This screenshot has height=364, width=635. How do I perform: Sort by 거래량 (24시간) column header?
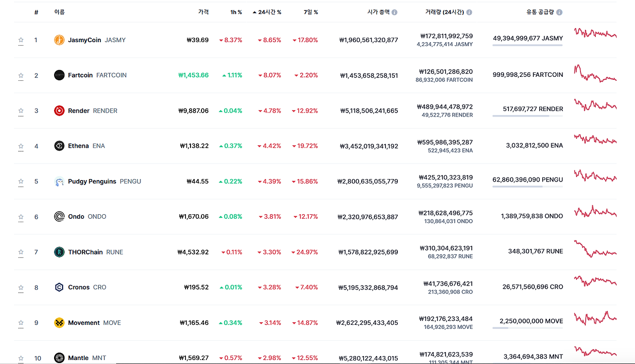pos(444,12)
